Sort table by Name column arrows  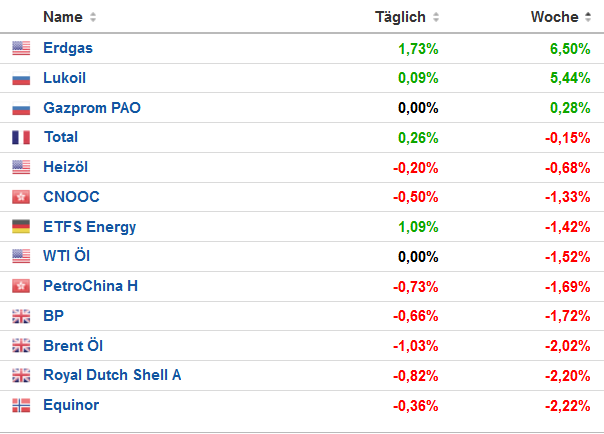pos(93,18)
